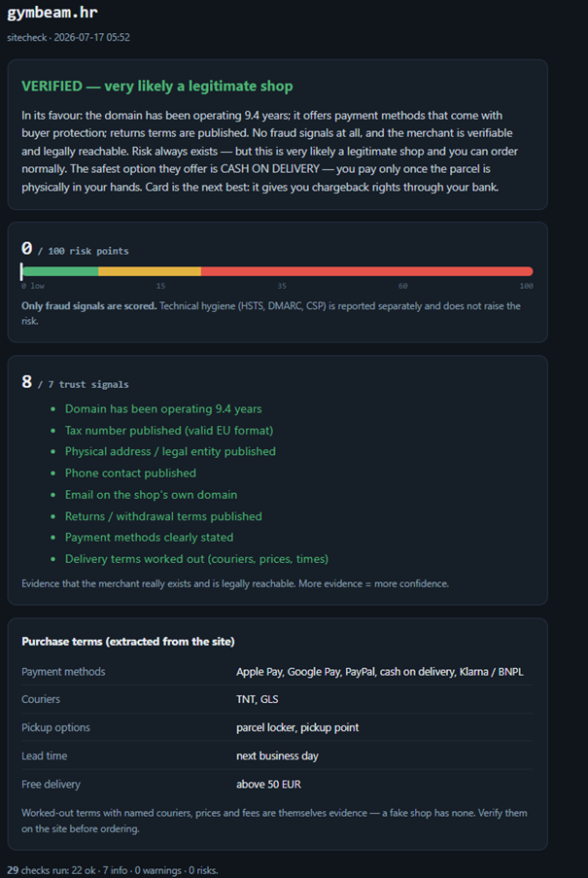588x878 pixels.
Task: Click the white risk score marker on bar
Action: [21, 271]
